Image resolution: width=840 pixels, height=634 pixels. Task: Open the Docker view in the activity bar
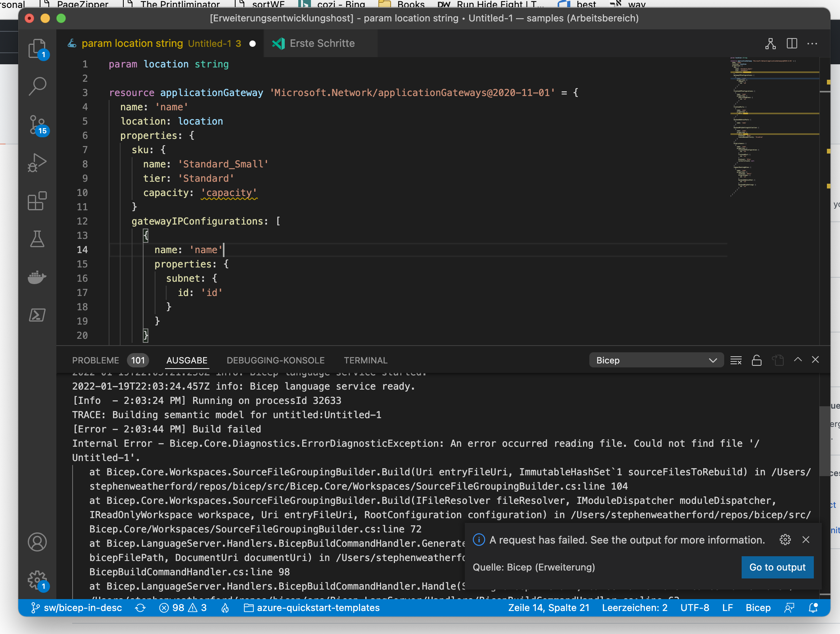click(38, 277)
